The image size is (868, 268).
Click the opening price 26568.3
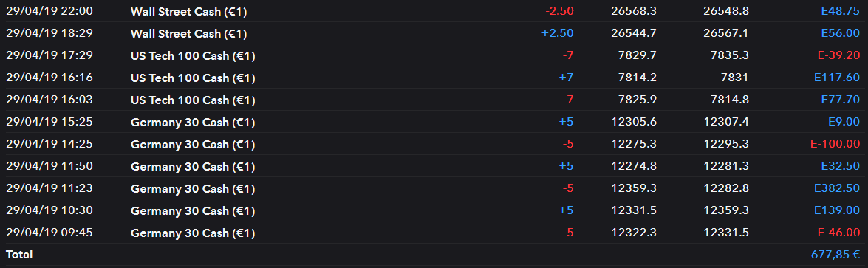click(634, 11)
